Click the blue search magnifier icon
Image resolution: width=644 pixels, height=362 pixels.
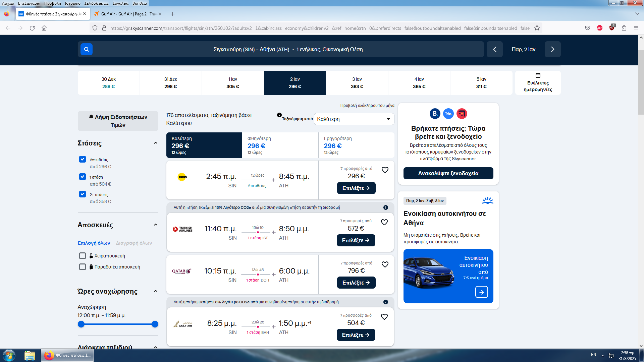point(86,49)
